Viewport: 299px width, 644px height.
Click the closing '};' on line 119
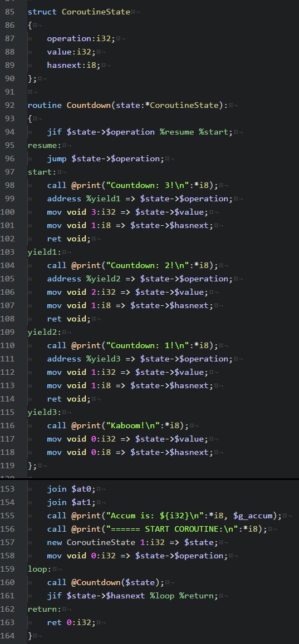[32, 465]
